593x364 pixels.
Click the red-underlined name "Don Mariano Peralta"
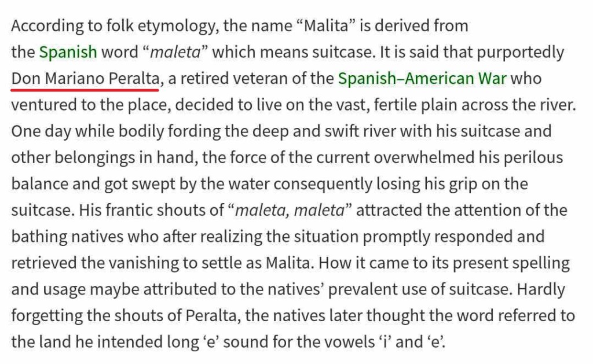pos(85,79)
